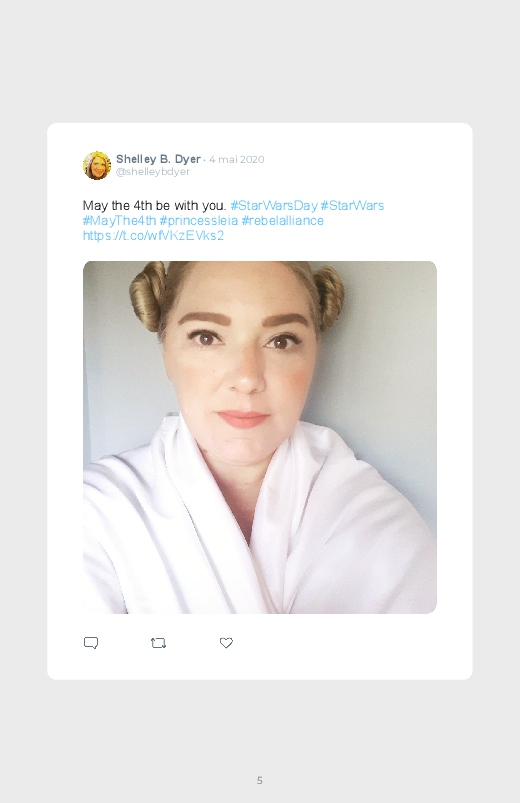Click the retweet arrows icon
This screenshot has height=803, width=520.
pos(158,643)
